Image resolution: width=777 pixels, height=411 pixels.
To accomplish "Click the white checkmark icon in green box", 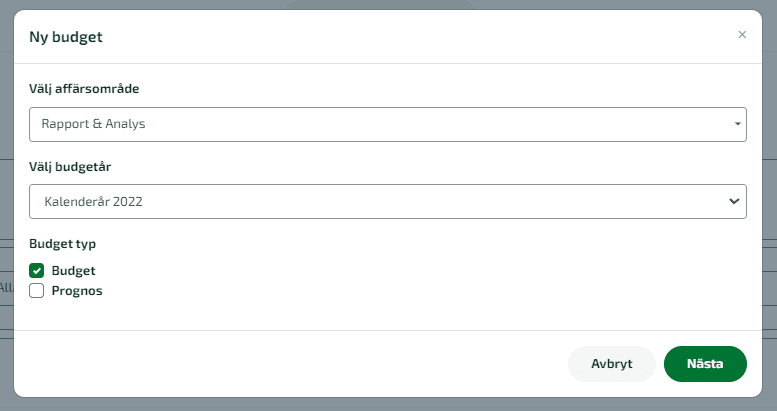I will [x=36, y=271].
